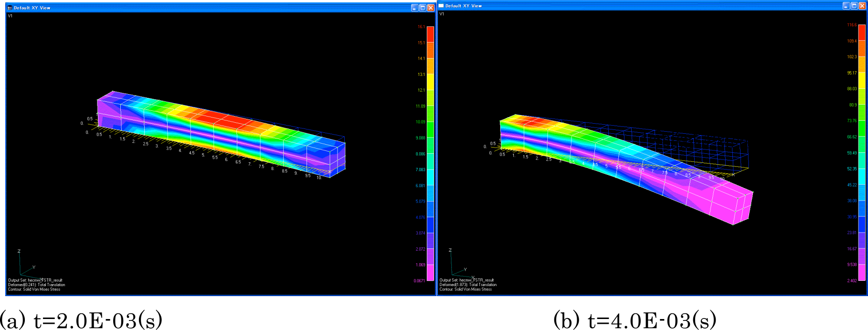This screenshot has width=868, height=330.
Task: Click the Deformed(1.873): Total Translation label
Action: [468, 285]
